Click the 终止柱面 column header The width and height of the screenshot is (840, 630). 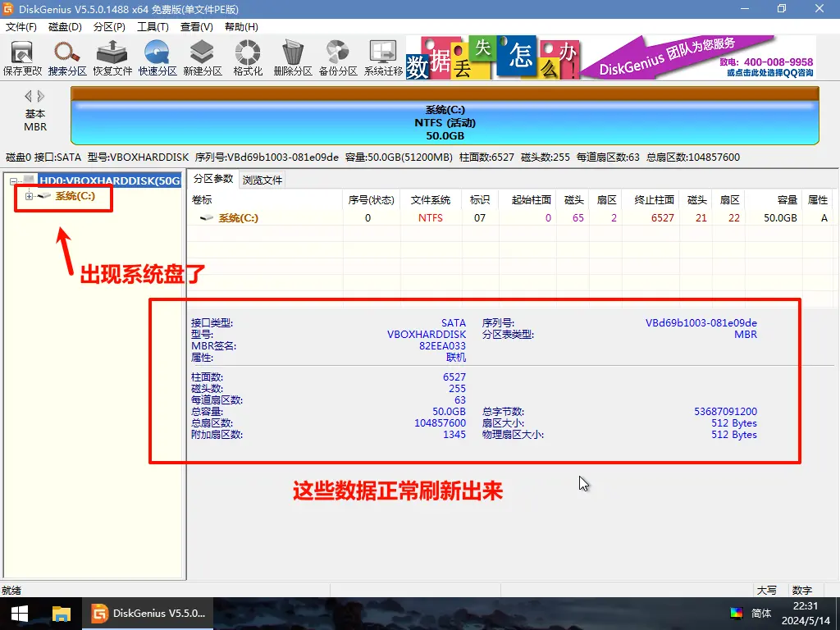651,200
